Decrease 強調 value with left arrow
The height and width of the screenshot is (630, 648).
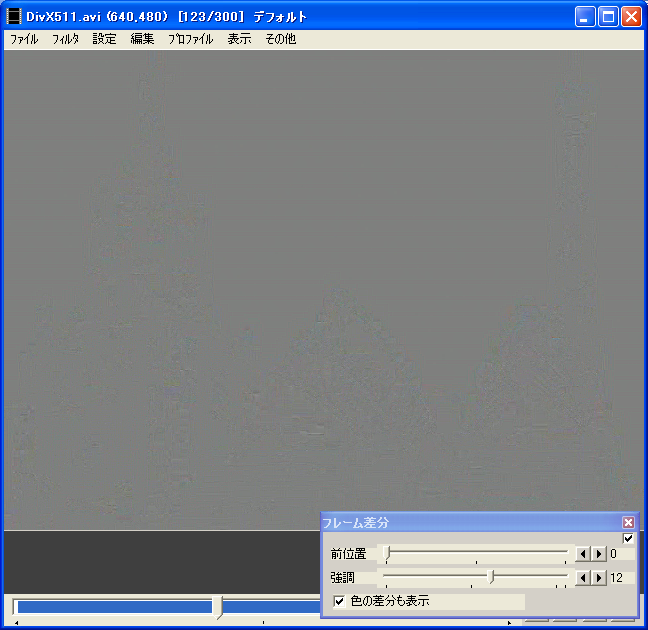pos(582,577)
